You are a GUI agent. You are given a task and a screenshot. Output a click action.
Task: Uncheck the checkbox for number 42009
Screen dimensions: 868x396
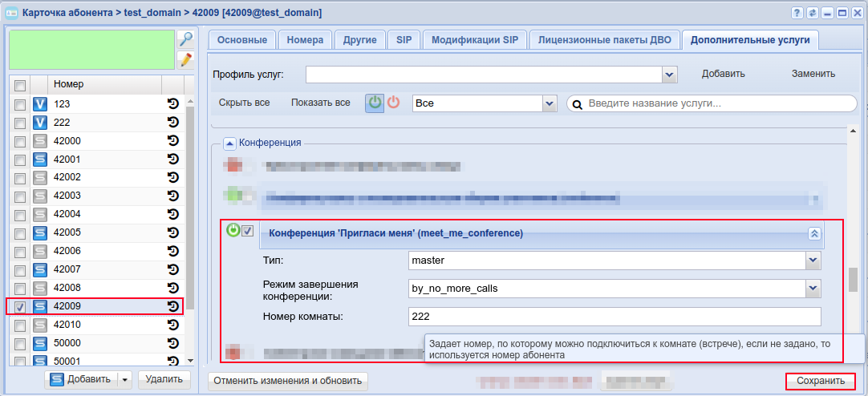tap(19, 306)
